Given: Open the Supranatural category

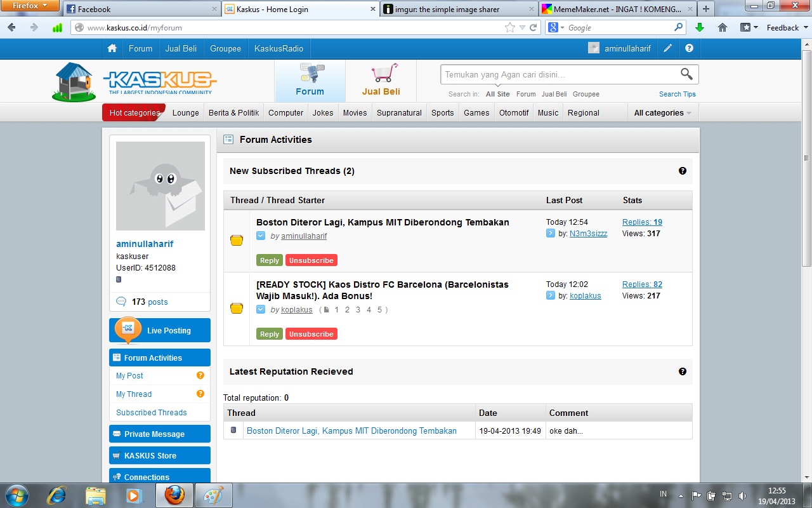Looking at the screenshot, I should (x=399, y=113).
